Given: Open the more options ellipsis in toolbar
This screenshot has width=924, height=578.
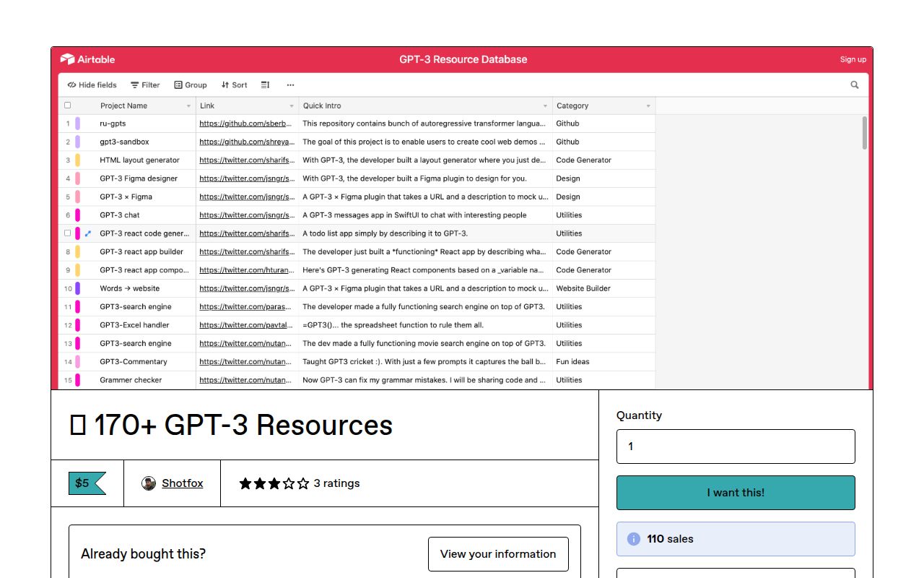Looking at the screenshot, I should pos(290,85).
